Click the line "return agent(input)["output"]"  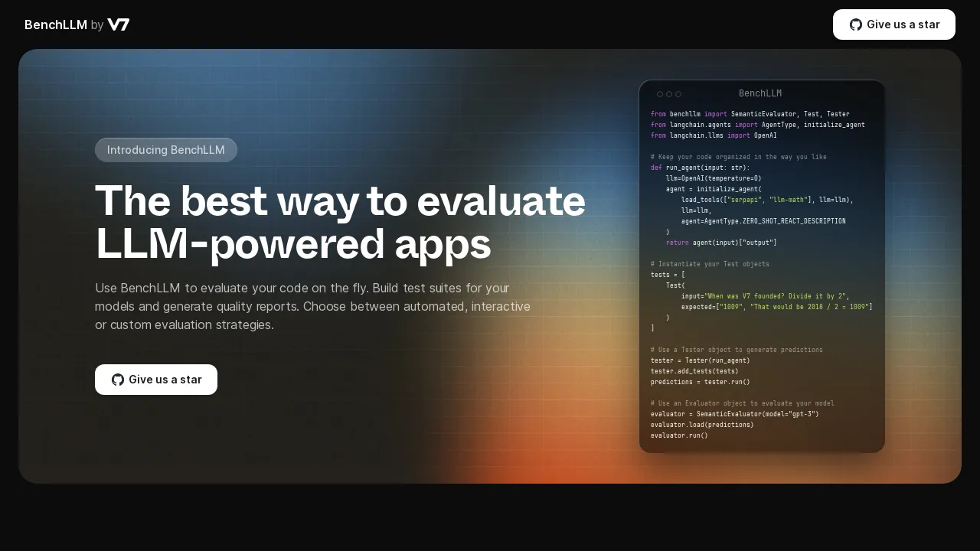coord(721,243)
